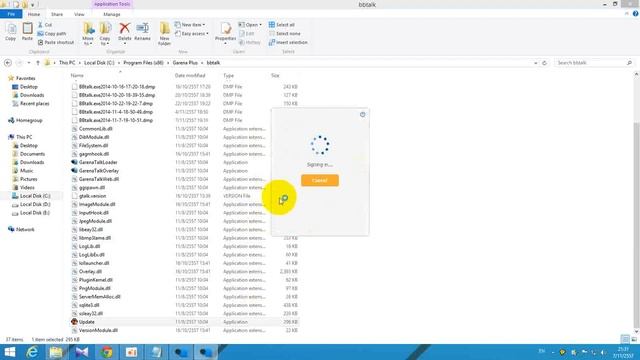Sort by the Type column header
The height and width of the screenshot is (360, 640).
pyautogui.click(x=229, y=76)
